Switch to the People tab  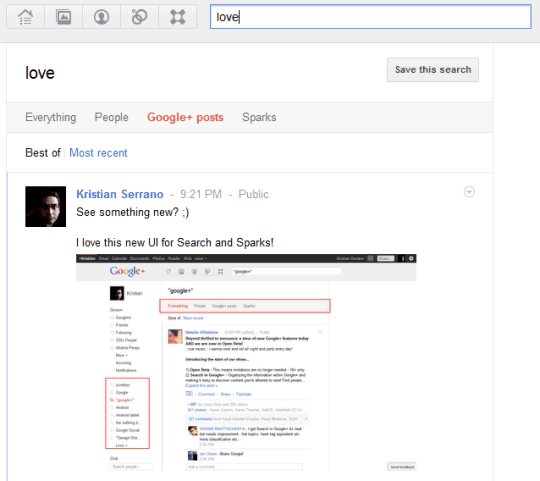(x=111, y=117)
